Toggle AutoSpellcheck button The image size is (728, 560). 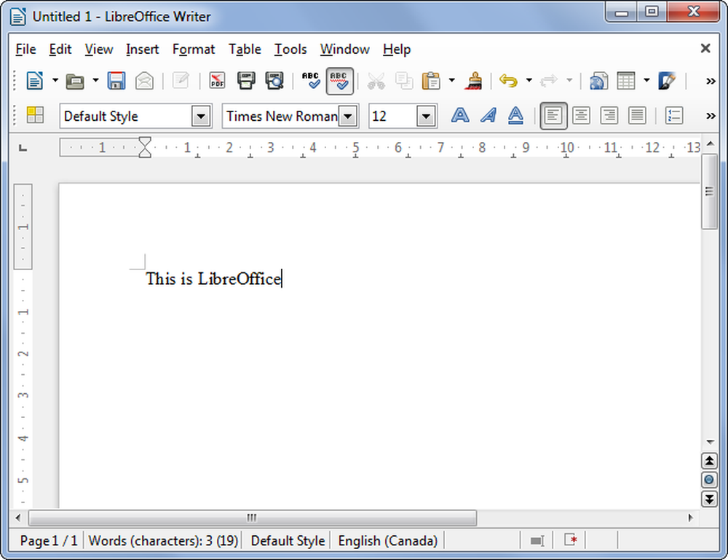pyautogui.click(x=339, y=81)
